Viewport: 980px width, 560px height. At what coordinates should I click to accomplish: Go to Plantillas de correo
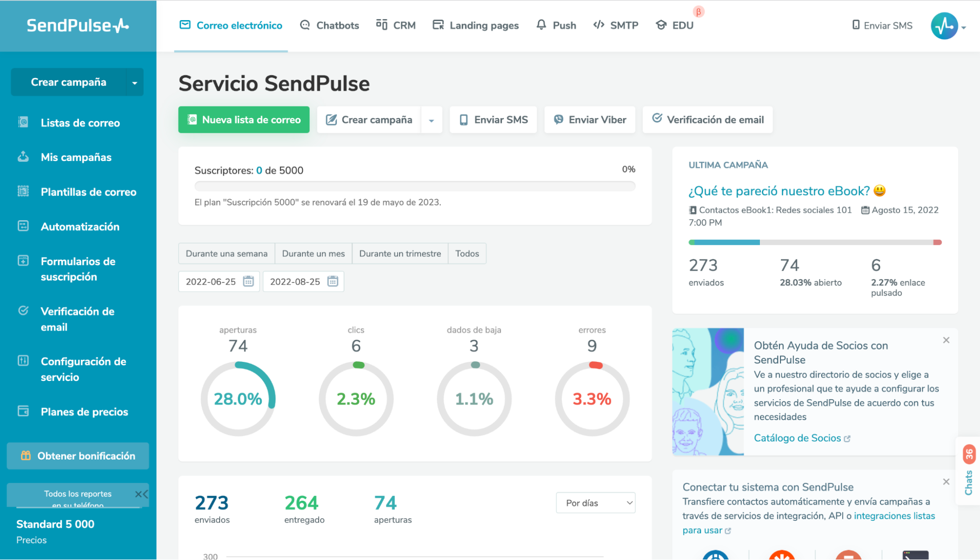[89, 192]
